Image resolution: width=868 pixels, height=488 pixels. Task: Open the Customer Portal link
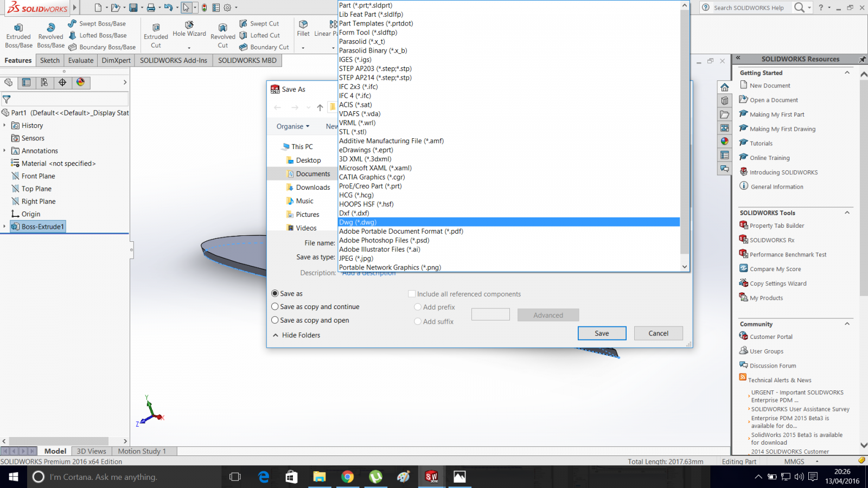pyautogui.click(x=771, y=337)
